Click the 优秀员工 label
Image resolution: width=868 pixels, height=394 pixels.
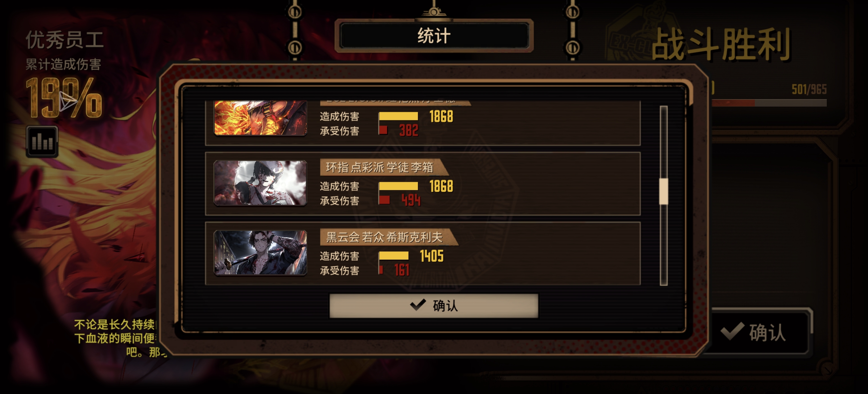(x=65, y=40)
